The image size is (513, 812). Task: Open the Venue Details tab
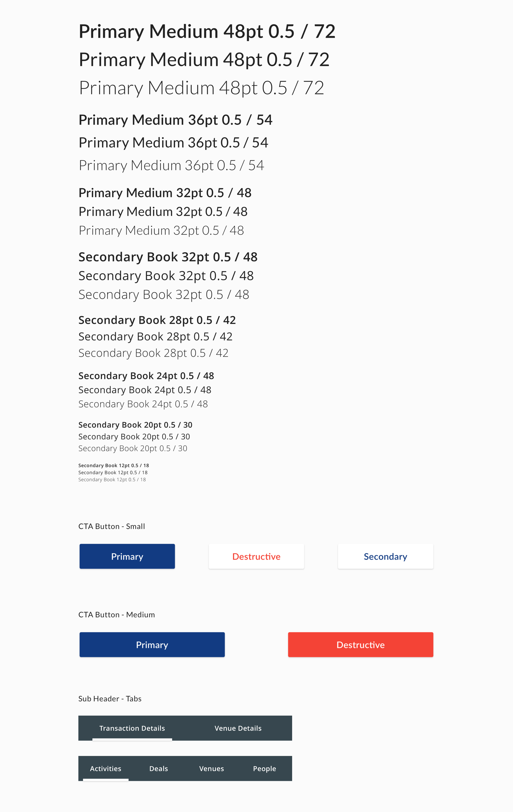point(238,728)
